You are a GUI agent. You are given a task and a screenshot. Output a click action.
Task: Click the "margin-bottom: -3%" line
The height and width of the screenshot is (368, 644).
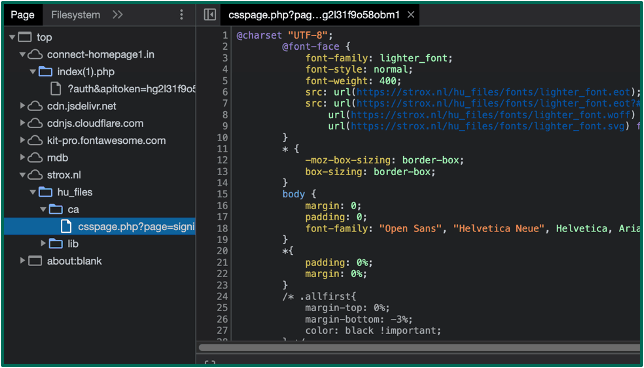pos(359,319)
